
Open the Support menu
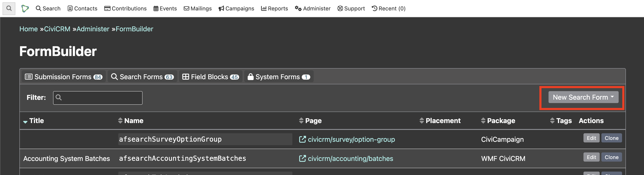[351, 9]
